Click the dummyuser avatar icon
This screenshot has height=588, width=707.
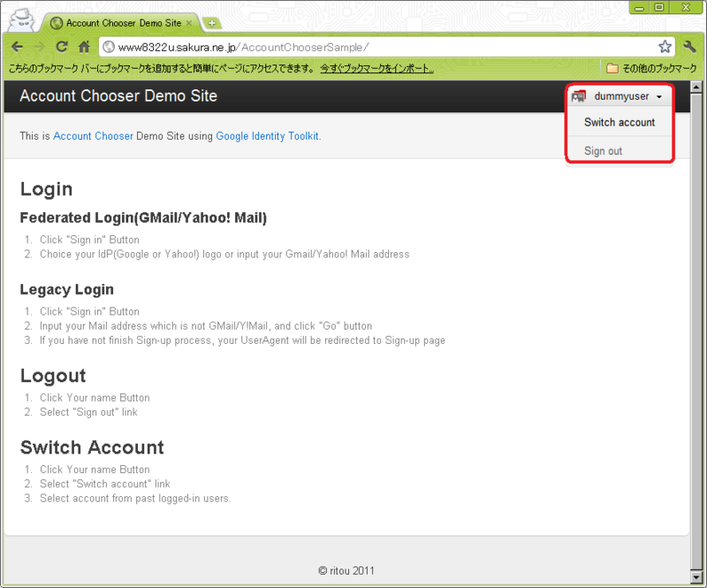click(x=578, y=96)
